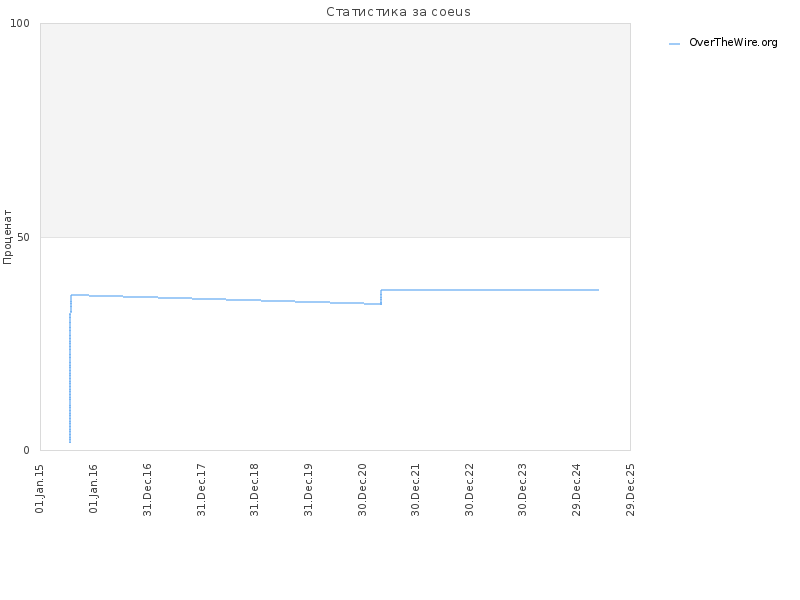
Task: Click the vertical rise of the line in 2015
Action: [x=70, y=378]
